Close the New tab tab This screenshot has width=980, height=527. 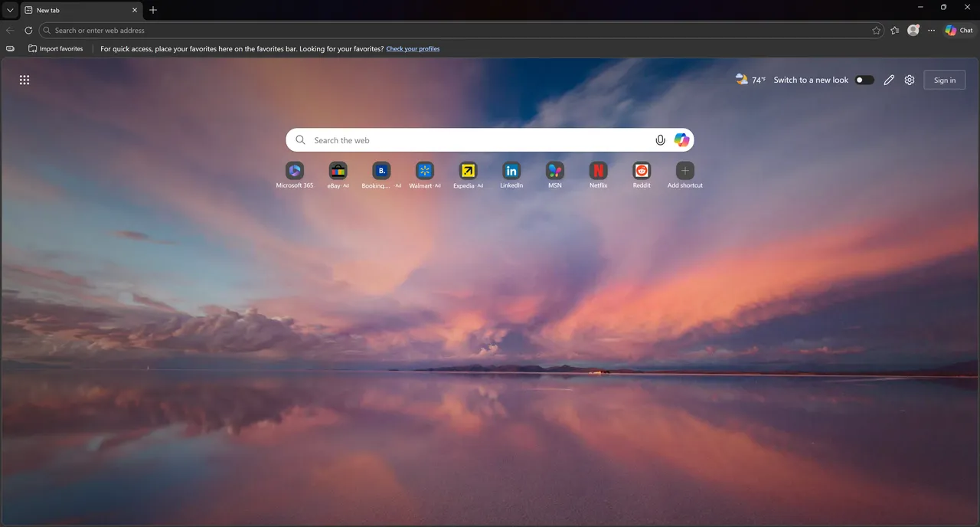pyautogui.click(x=135, y=10)
